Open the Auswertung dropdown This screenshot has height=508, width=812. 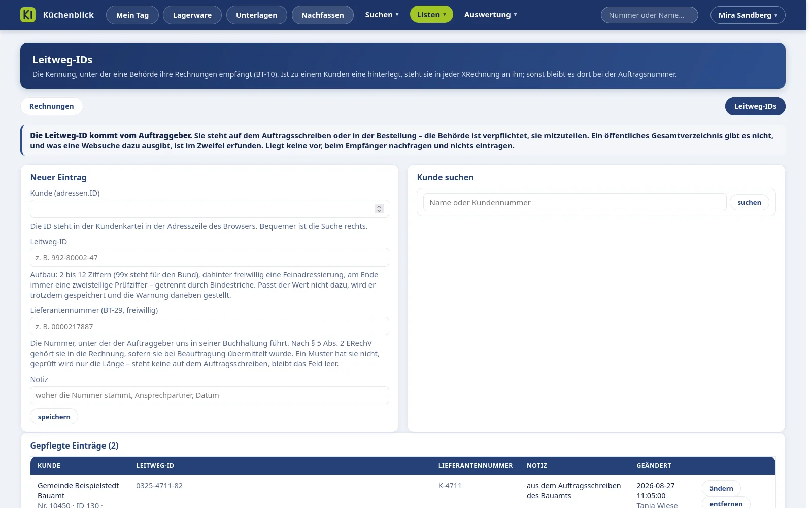(490, 15)
